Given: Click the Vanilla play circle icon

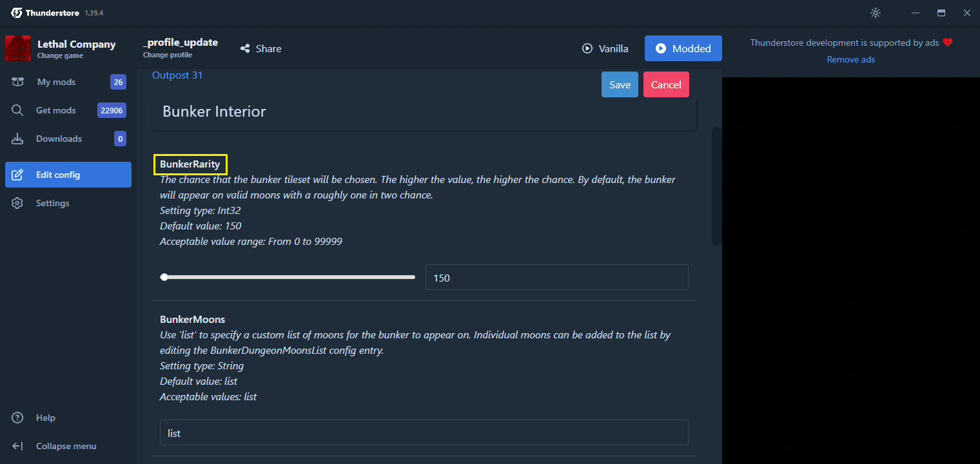Looking at the screenshot, I should pyautogui.click(x=587, y=48).
